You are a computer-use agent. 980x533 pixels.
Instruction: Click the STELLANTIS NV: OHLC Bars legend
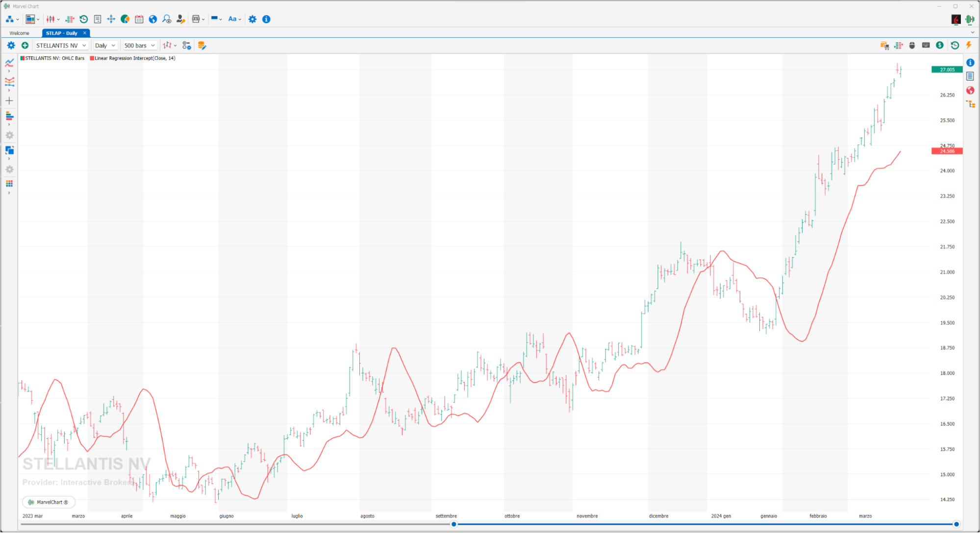pyautogui.click(x=52, y=58)
